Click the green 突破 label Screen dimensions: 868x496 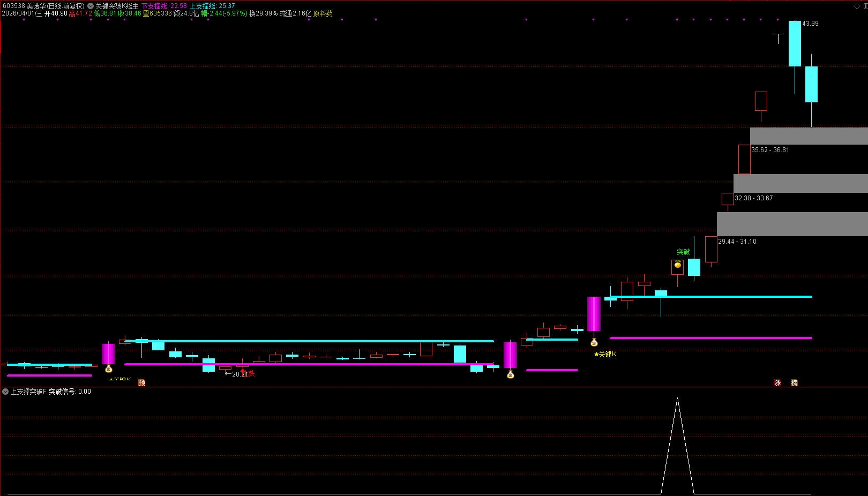(683, 252)
